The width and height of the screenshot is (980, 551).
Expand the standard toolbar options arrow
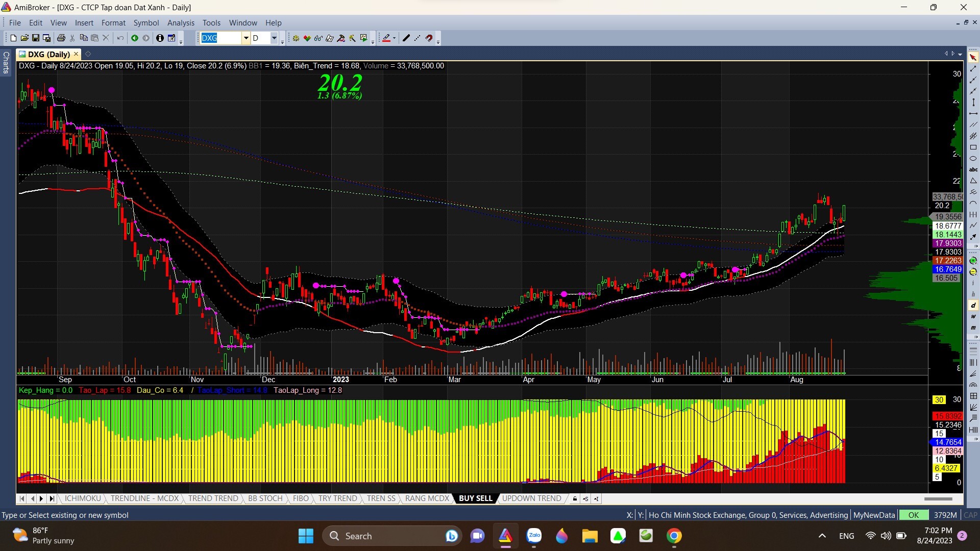[181, 41]
